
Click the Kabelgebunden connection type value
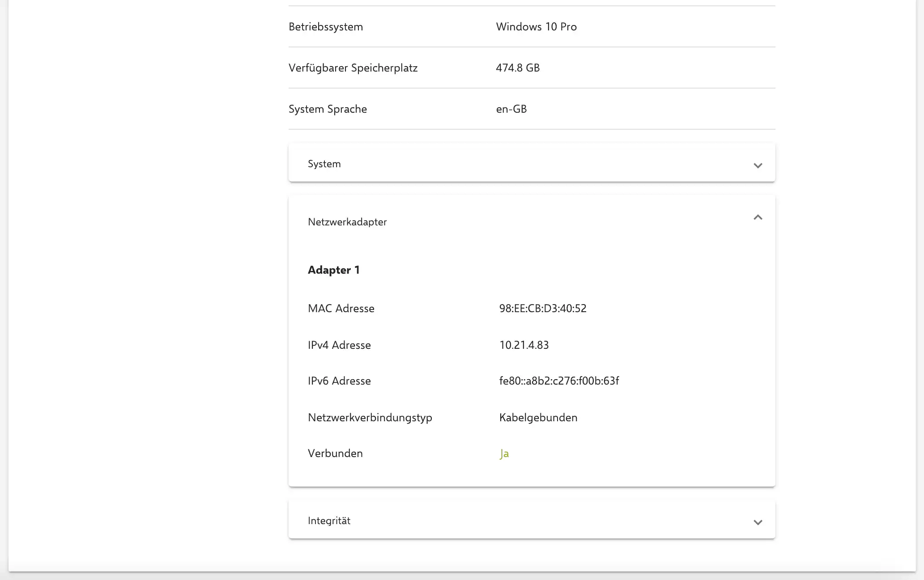pos(538,417)
